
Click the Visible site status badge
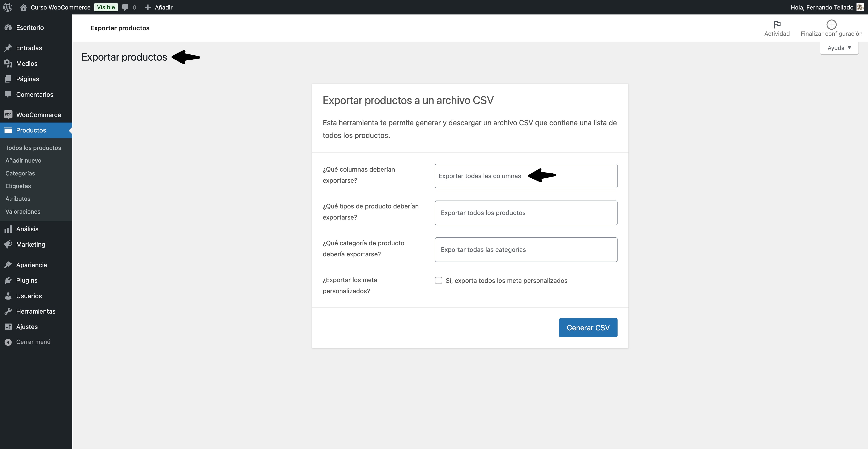coord(106,7)
